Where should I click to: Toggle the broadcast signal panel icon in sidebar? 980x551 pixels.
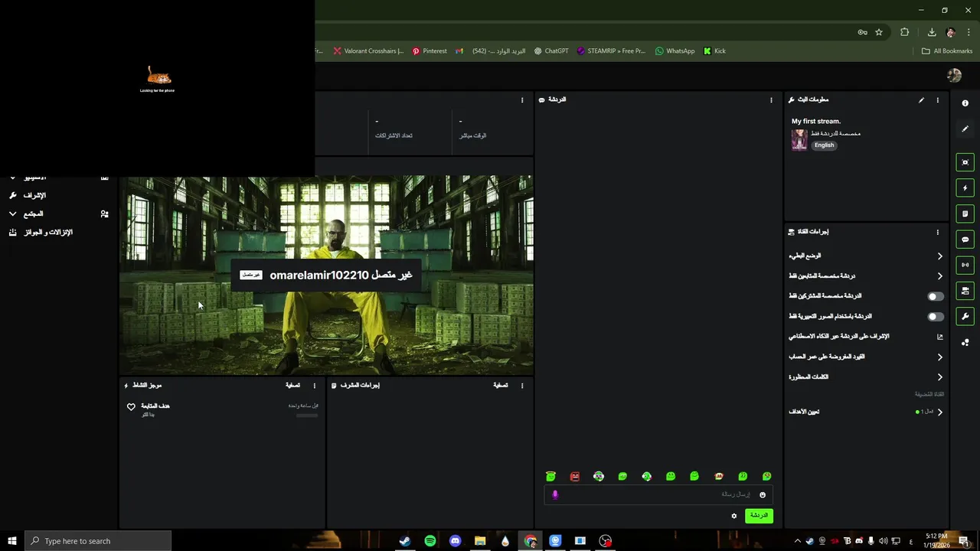pos(965,265)
